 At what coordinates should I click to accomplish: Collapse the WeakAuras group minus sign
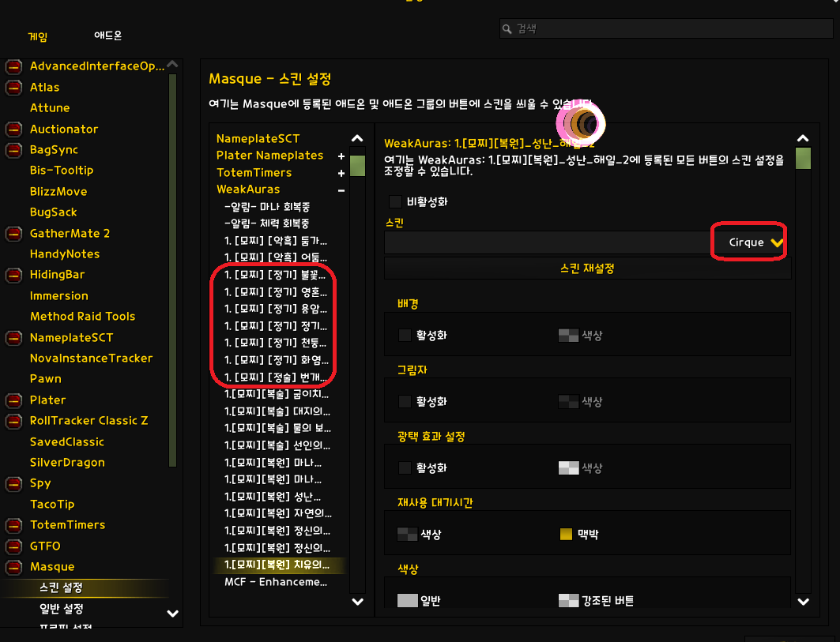(341, 190)
